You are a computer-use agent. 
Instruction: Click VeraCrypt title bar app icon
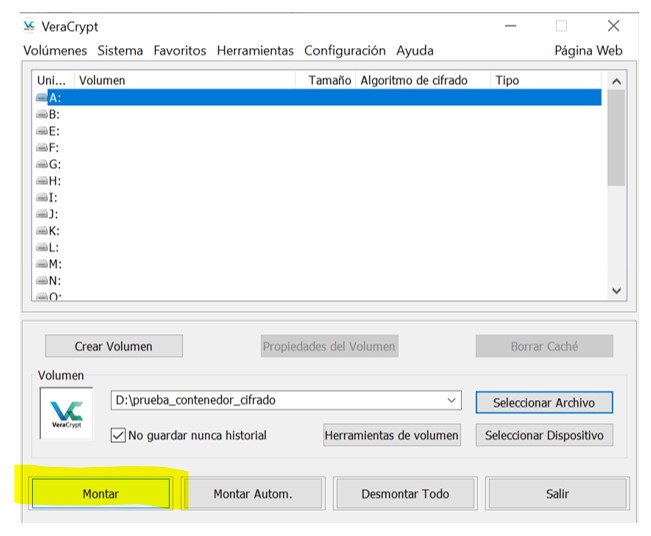[29, 27]
